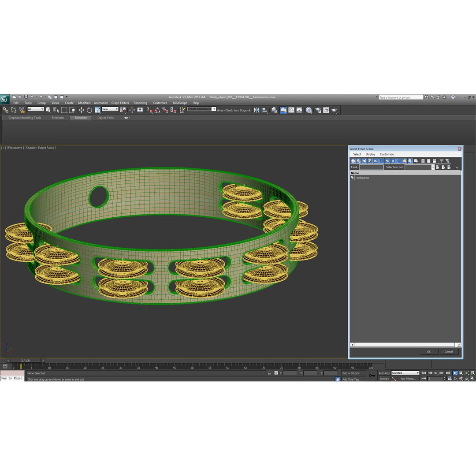Click the Auto Key button
This screenshot has height=476, width=476.
(x=384, y=373)
